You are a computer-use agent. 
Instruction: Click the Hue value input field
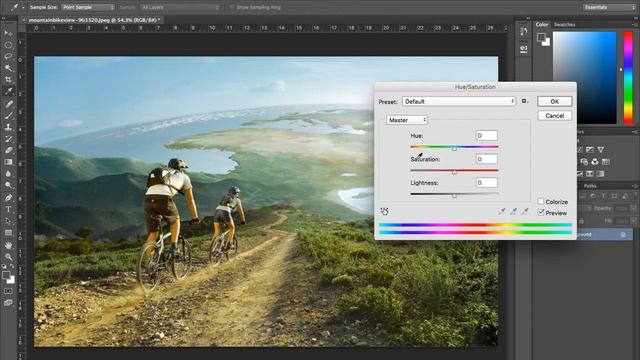(487, 136)
